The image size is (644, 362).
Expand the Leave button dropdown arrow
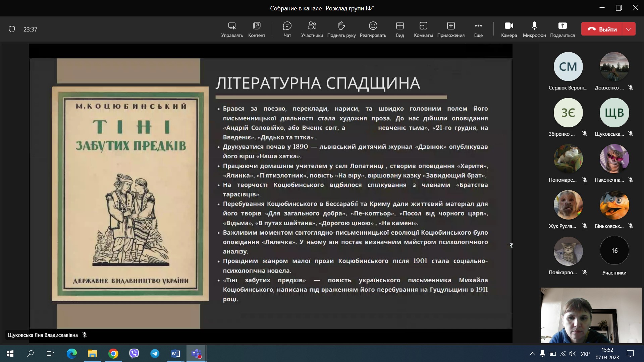pyautogui.click(x=629, y=29)
